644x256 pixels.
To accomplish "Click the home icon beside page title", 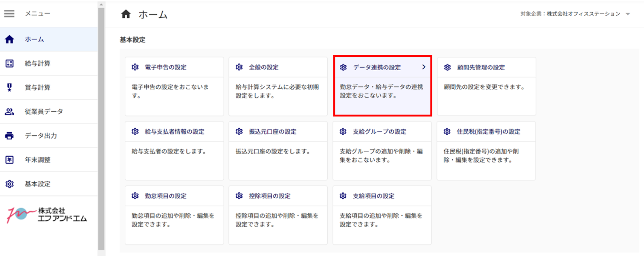I will [126, 14].
